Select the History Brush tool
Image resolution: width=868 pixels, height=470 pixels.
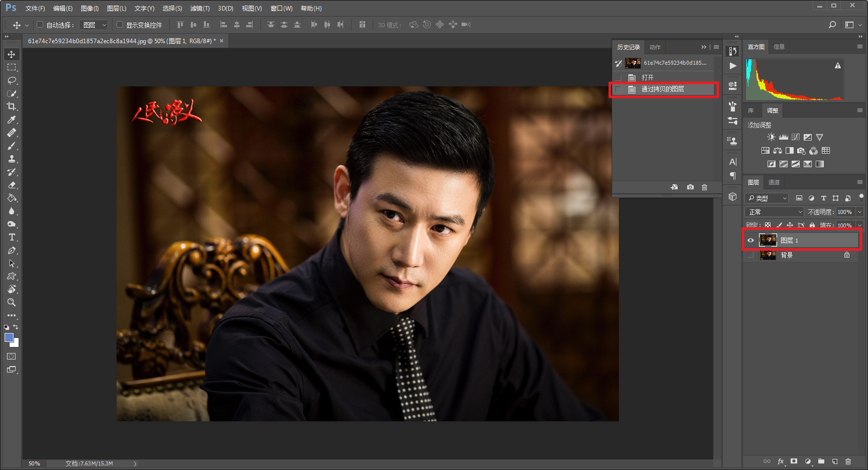tap(12, 172)
